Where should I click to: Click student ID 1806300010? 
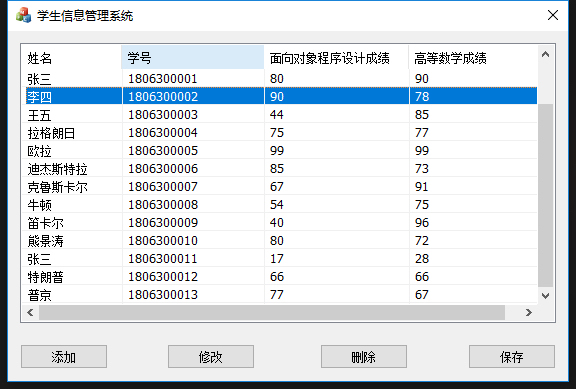(163, 241)
